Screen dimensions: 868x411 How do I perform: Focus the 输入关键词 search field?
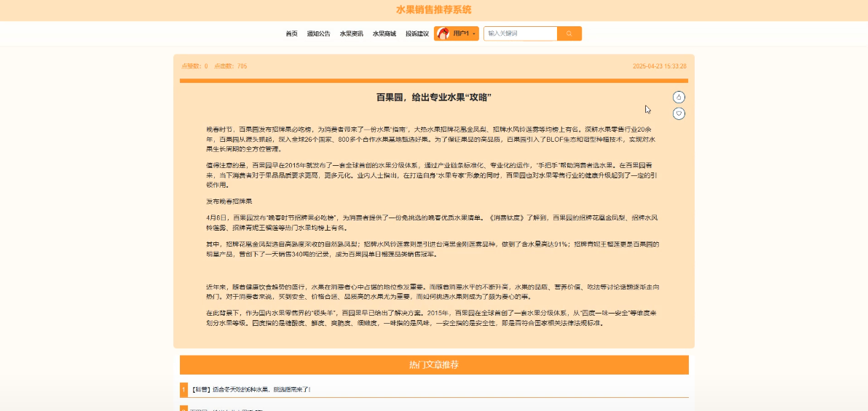(x=521, y=33)
